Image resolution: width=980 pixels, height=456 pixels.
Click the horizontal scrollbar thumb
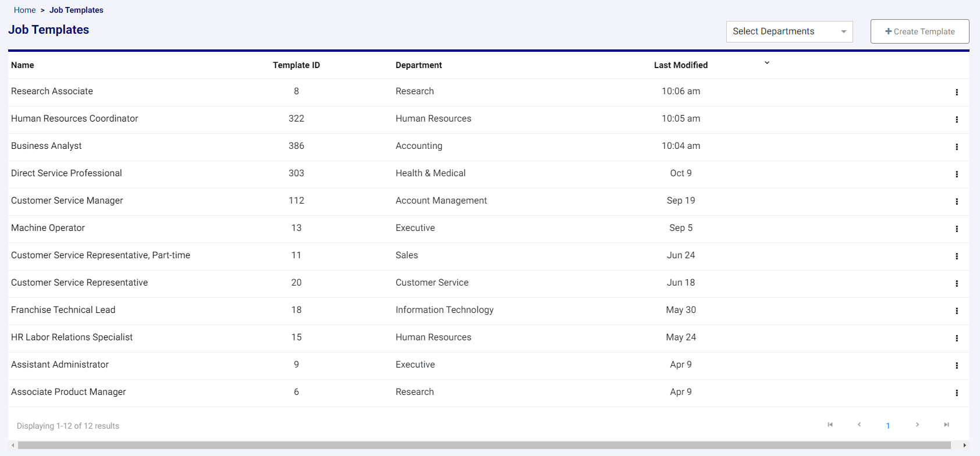pos(484,445)
